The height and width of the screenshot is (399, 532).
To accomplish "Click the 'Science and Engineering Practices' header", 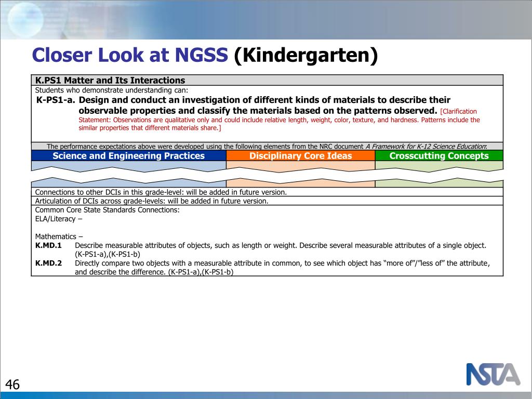I will click(129, 156).
